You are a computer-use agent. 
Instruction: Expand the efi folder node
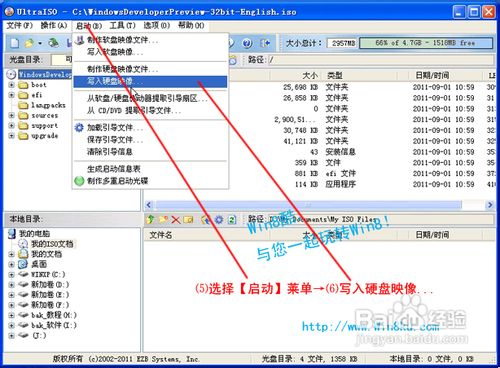(11, 95)
